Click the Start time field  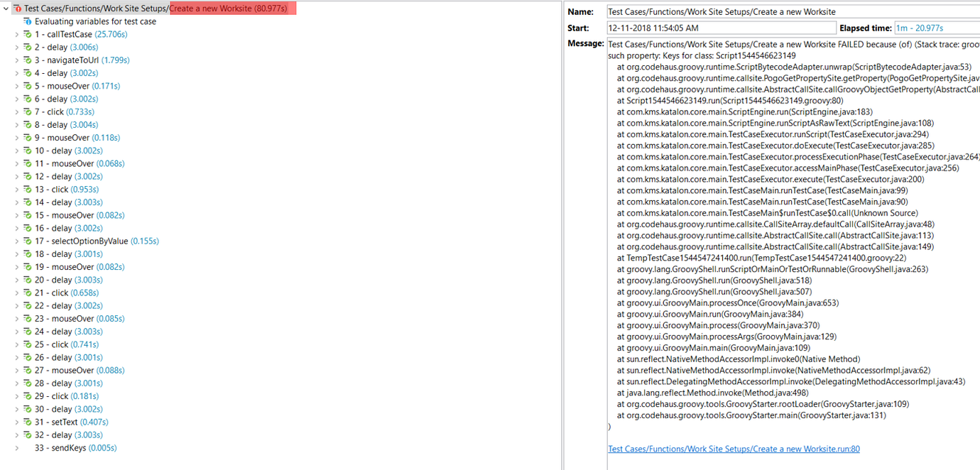[x=710, y=27]
